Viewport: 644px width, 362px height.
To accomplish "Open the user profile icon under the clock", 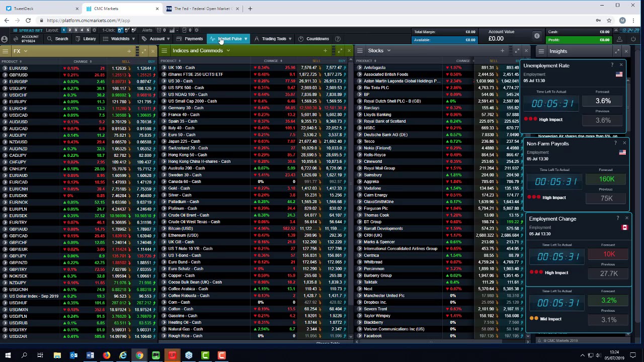I will pyautogui.click(x=619, y=39).
